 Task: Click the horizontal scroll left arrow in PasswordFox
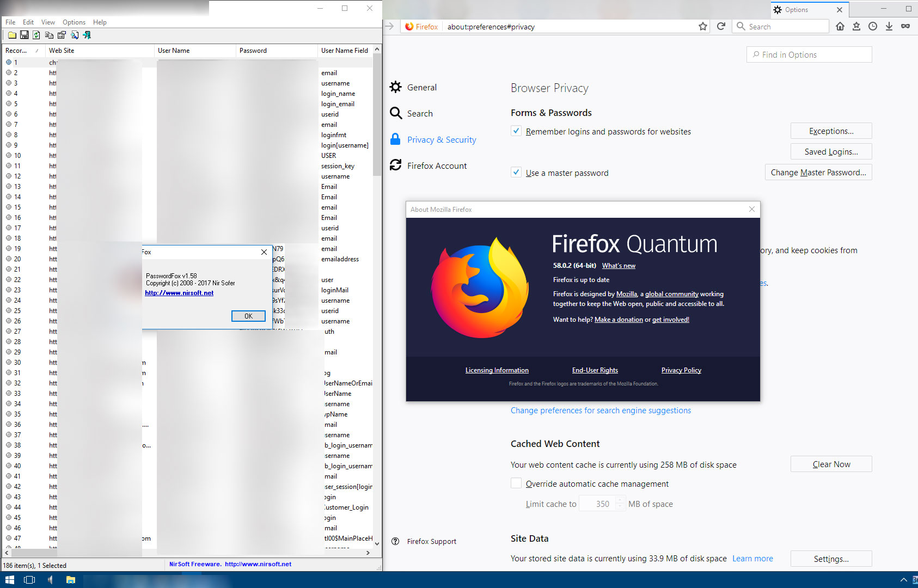(7, 553)
